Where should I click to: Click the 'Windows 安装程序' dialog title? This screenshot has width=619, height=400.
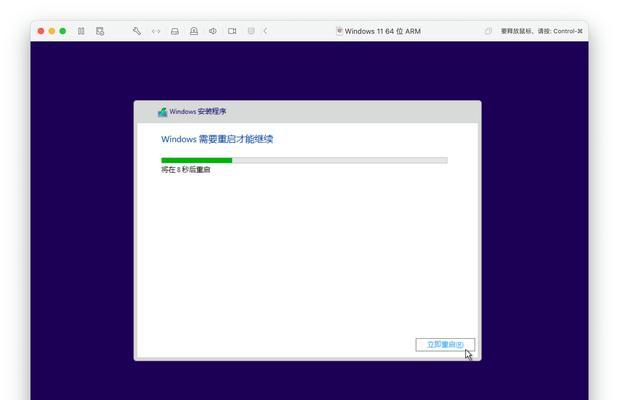click(x=198, y=111)
